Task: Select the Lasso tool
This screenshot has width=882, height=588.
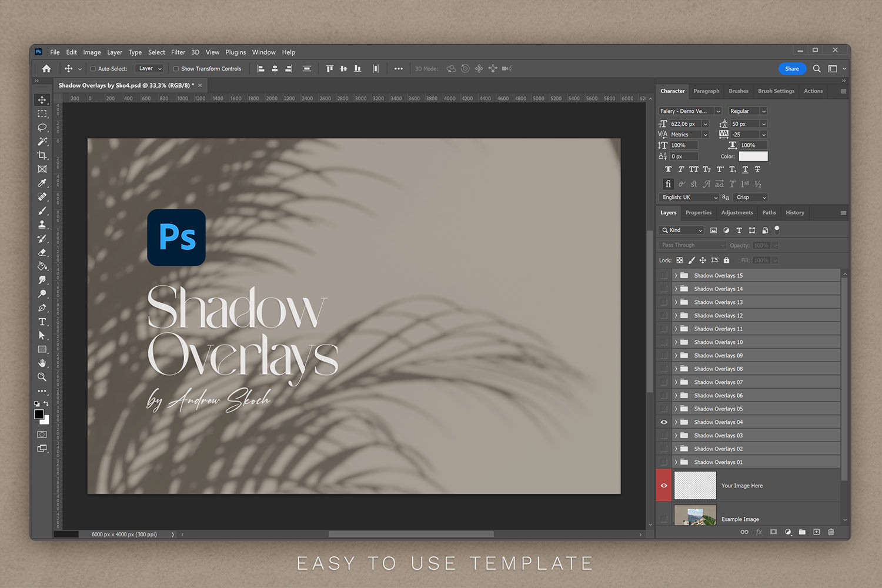Action: pos(42,128)
